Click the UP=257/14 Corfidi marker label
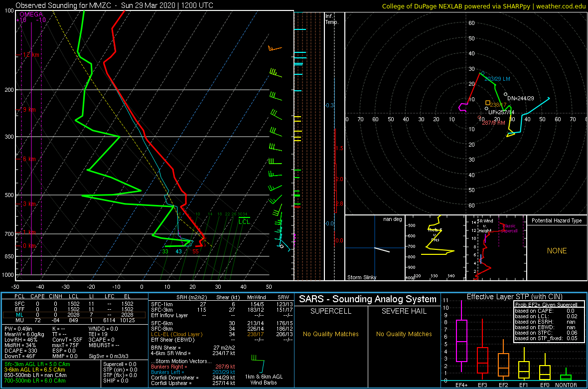The width and height of the screenshot is (588, 389). tap(501, 112)
